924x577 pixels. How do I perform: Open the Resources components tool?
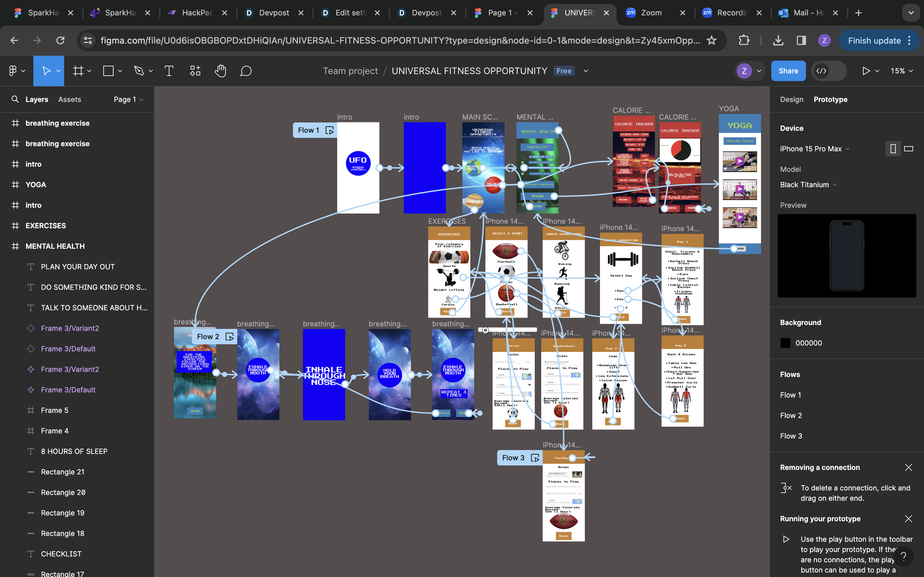click(x=195, y=71)
